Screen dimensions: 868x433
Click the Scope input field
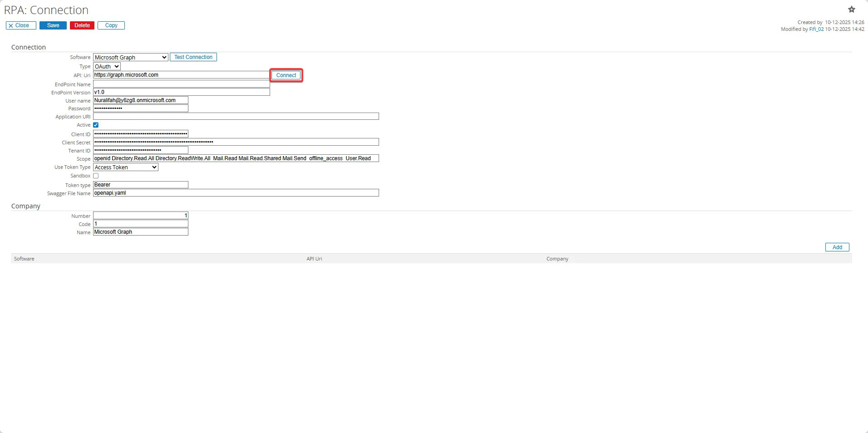236,158
